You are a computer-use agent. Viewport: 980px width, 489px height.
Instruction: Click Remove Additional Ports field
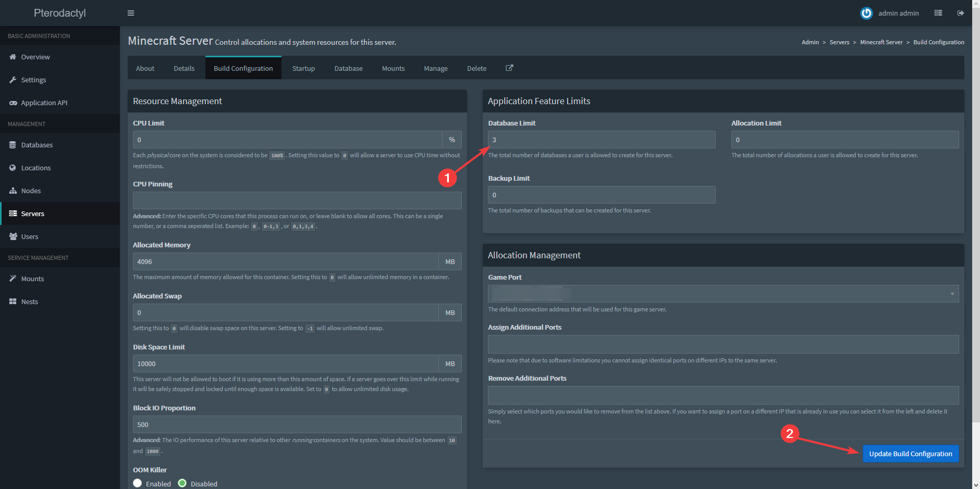click(x=723, y=395)
